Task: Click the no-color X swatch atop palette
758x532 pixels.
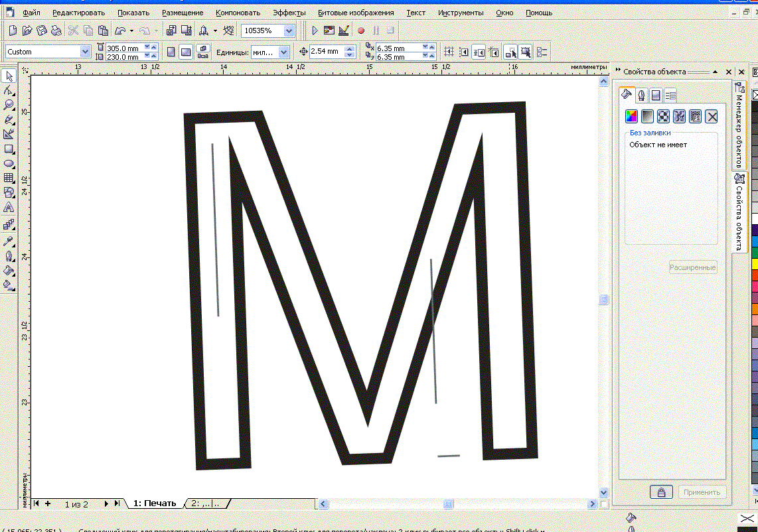Action: point(755,96)
